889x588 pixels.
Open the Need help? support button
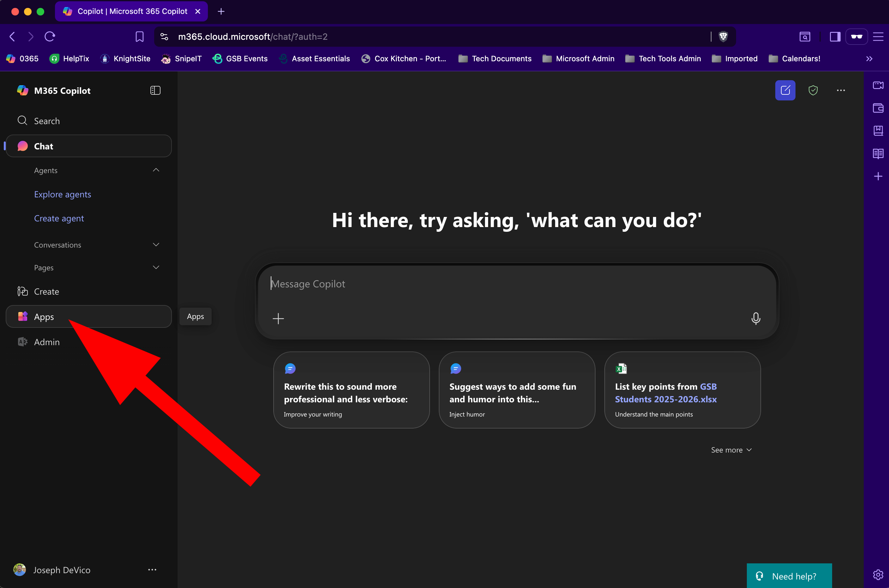pyautogui.click(x=789, y=576)
